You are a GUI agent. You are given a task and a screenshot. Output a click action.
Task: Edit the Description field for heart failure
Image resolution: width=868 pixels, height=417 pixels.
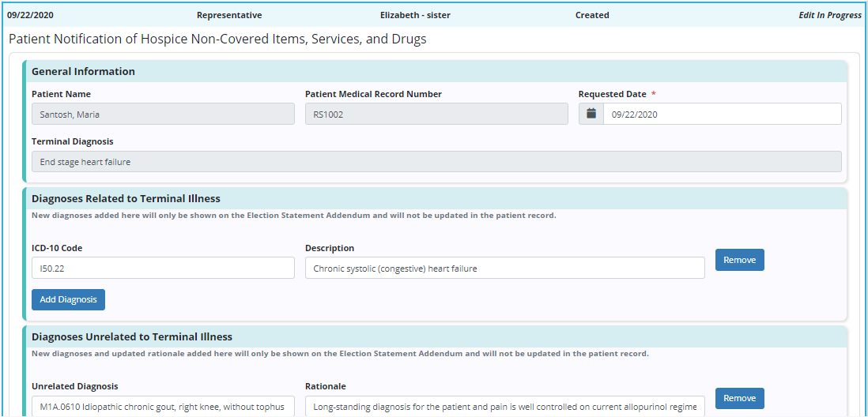pos(504,269)
